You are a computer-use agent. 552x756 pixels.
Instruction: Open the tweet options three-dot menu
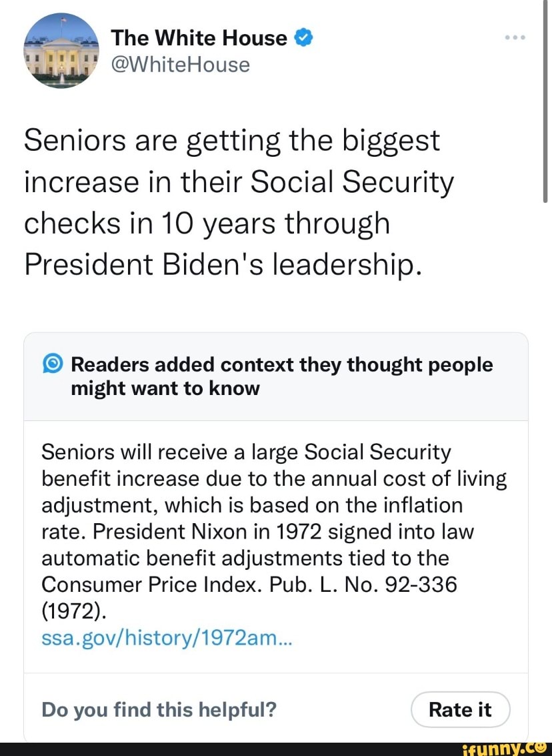point(515,37)
